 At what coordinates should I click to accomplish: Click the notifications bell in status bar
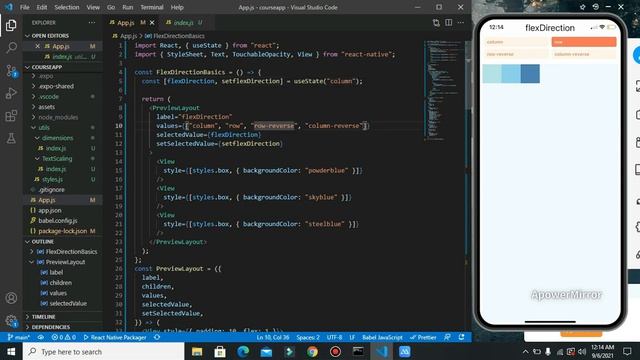[461, 337]
